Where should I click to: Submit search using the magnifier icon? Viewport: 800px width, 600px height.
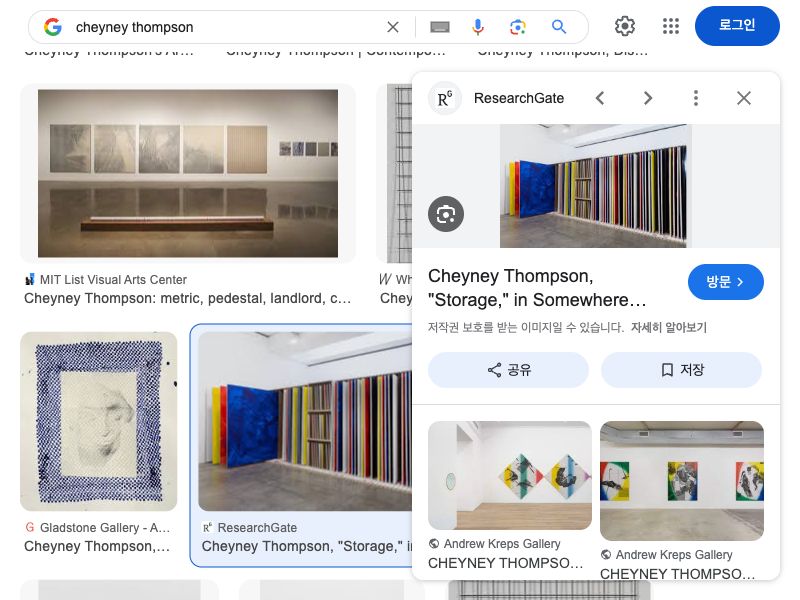(559, 27)
